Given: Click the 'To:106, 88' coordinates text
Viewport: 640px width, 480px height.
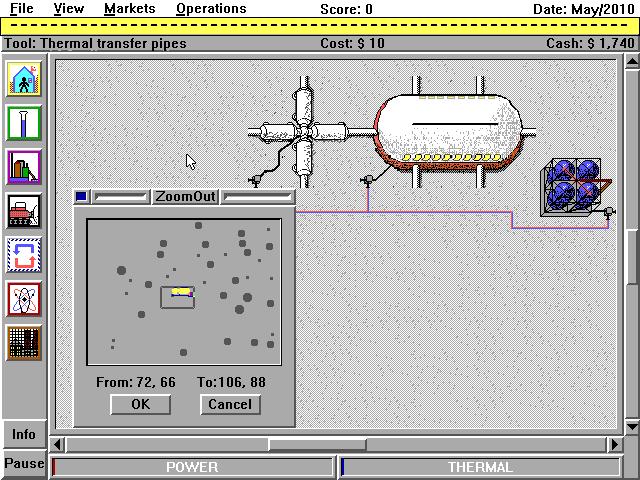Looking at the screenshot, I should pos(231,382).
